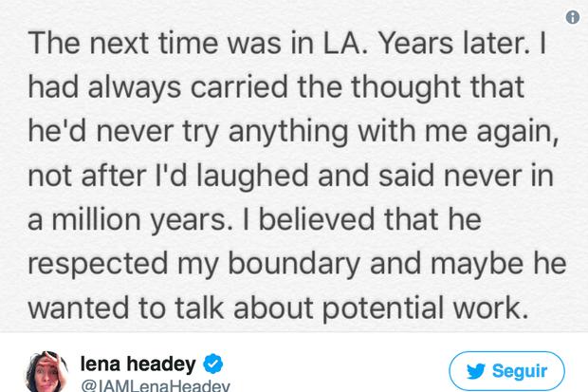Viewport: 588px width, 392px height.
Task: Click the line starting 'The next time was'
Action: 286,43
